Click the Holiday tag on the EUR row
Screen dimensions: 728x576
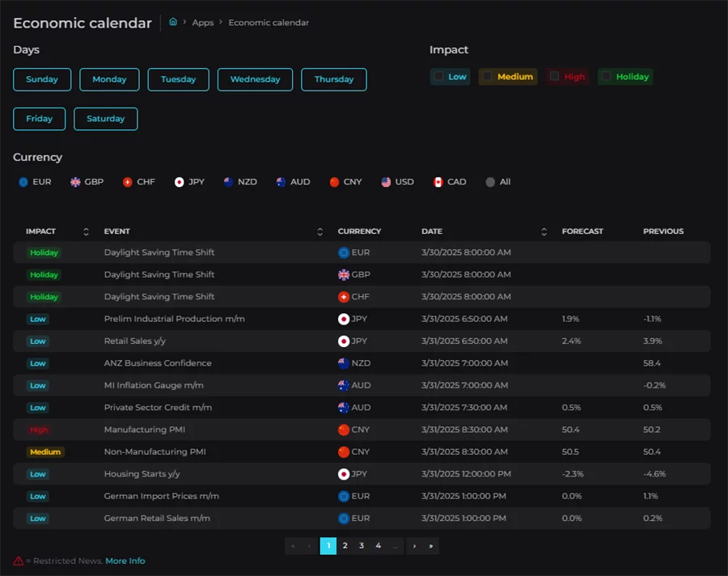[x=44, y=252]
